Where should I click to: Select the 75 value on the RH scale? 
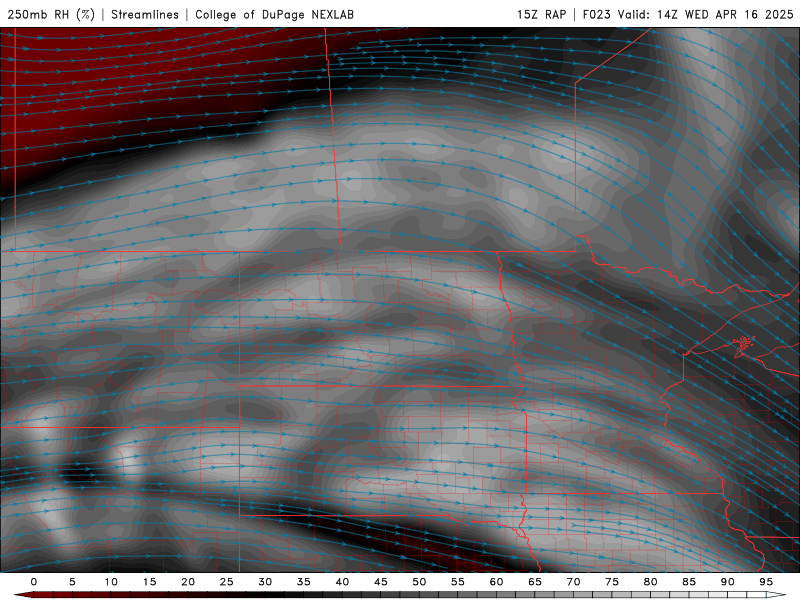[x=611, y=582]
